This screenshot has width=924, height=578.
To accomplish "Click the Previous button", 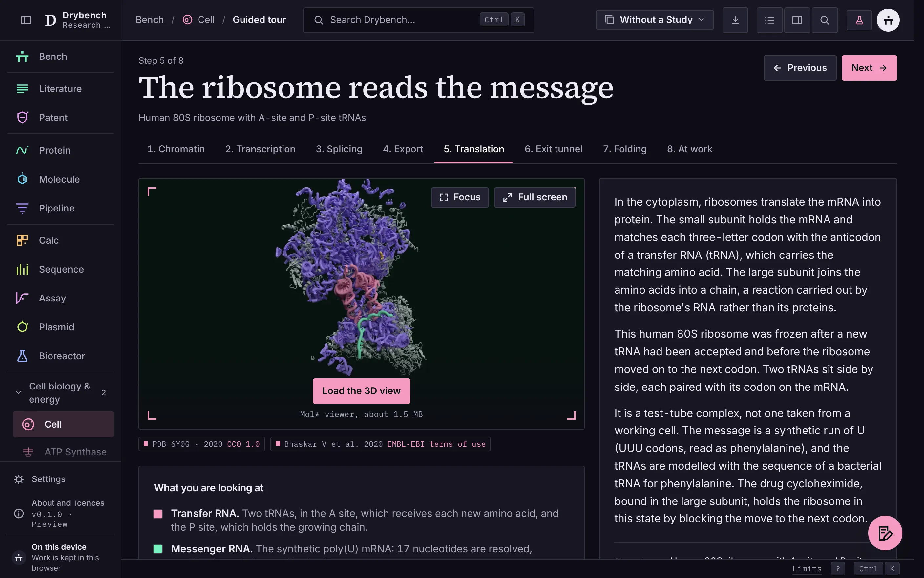I will coord(800,68).
